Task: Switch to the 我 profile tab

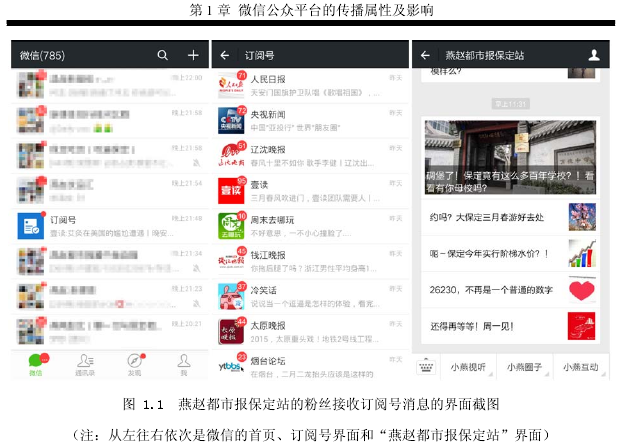Action: [x=184, y=365]
